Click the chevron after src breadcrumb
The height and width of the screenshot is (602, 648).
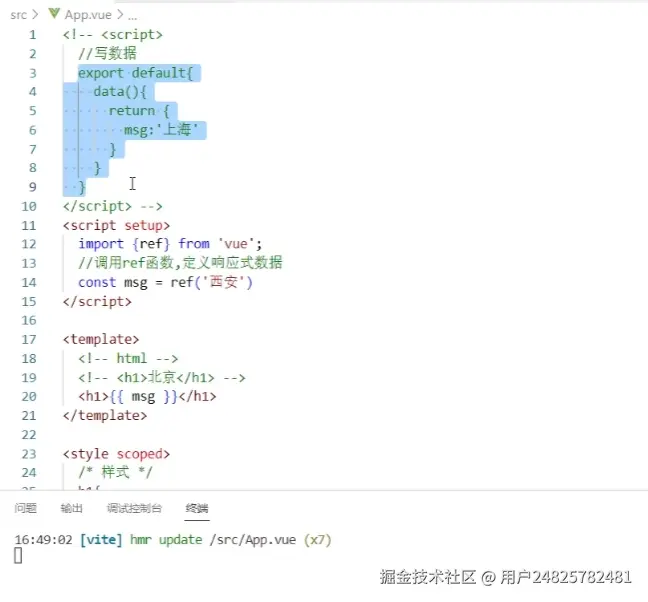coord(35,14)
